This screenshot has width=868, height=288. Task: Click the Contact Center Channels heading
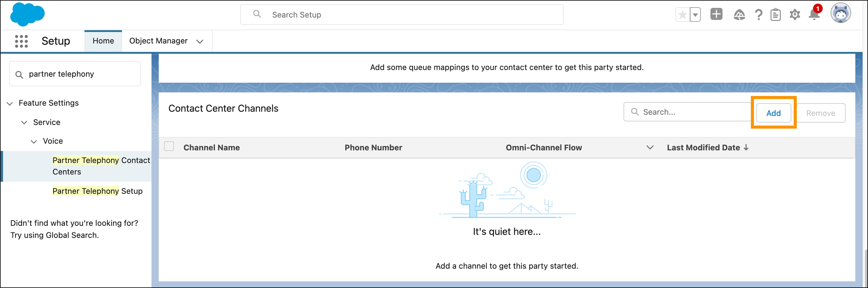(x=223, y=109)
